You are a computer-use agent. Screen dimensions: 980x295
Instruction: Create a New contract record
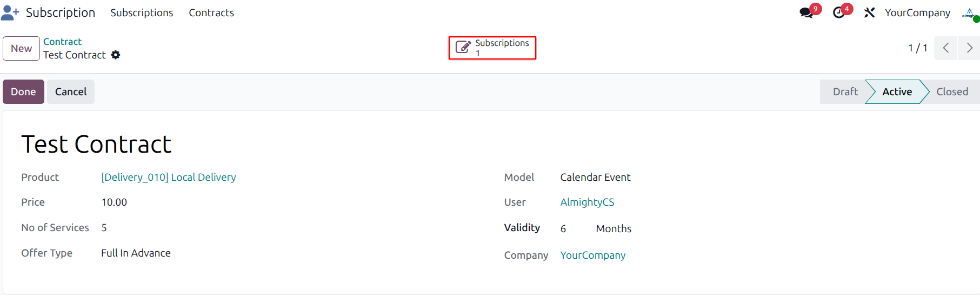[21, 48]
